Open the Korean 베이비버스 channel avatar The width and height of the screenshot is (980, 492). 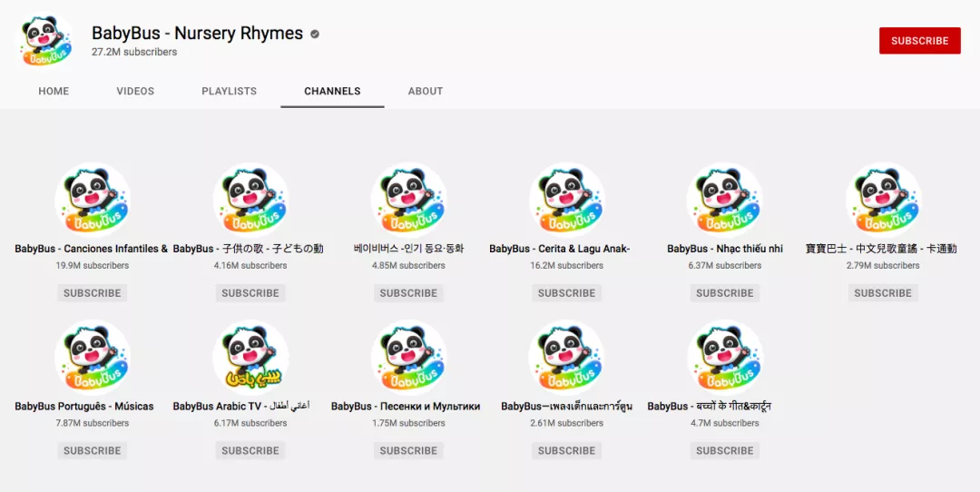click(408, 200)
